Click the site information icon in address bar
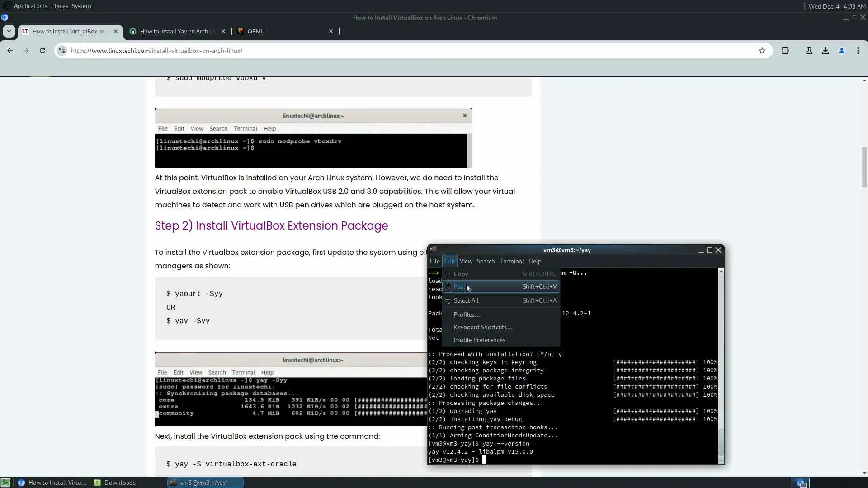Image resolution: width=868 pixels, height=488 pixels. 62,51
